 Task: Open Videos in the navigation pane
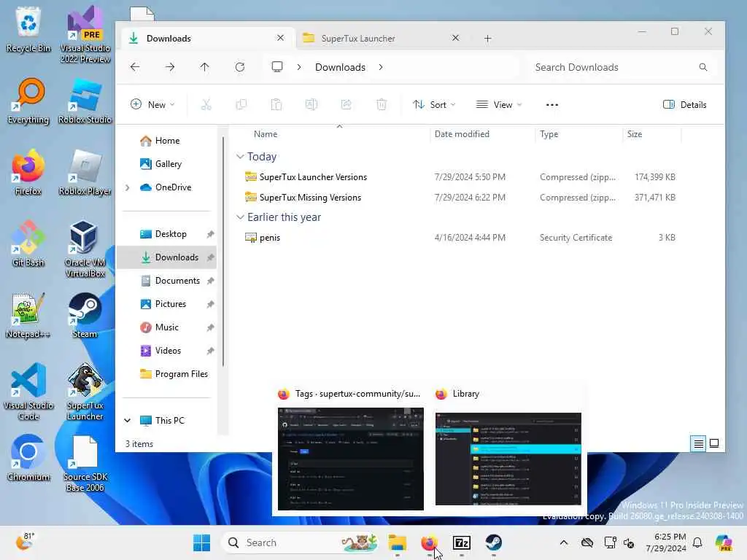[x=167, y=351]
